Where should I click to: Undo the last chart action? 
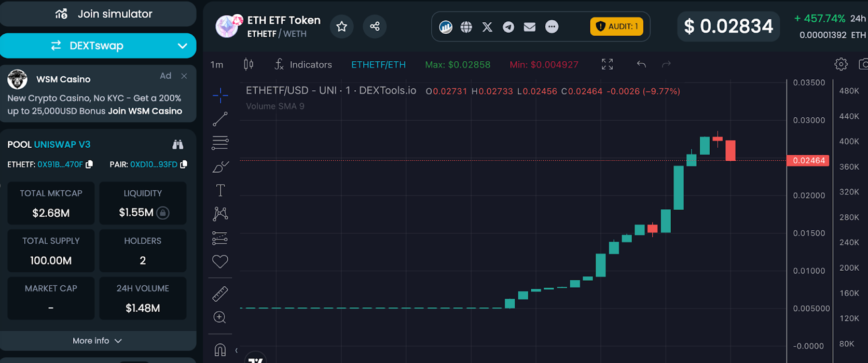pyautogui.click(x=641, y=64)
